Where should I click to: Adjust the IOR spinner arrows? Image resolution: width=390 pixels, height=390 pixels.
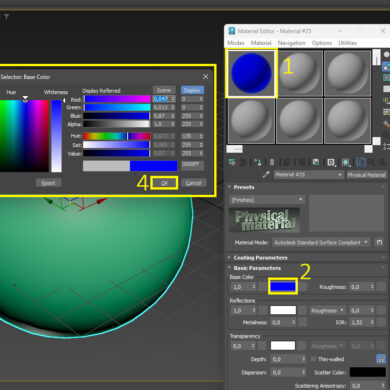[372, 322]
